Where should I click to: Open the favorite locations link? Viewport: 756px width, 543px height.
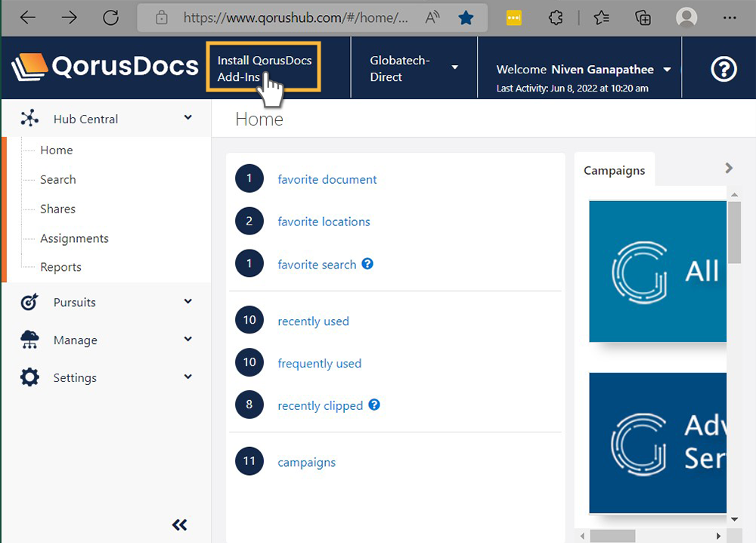tap(324, 222)
